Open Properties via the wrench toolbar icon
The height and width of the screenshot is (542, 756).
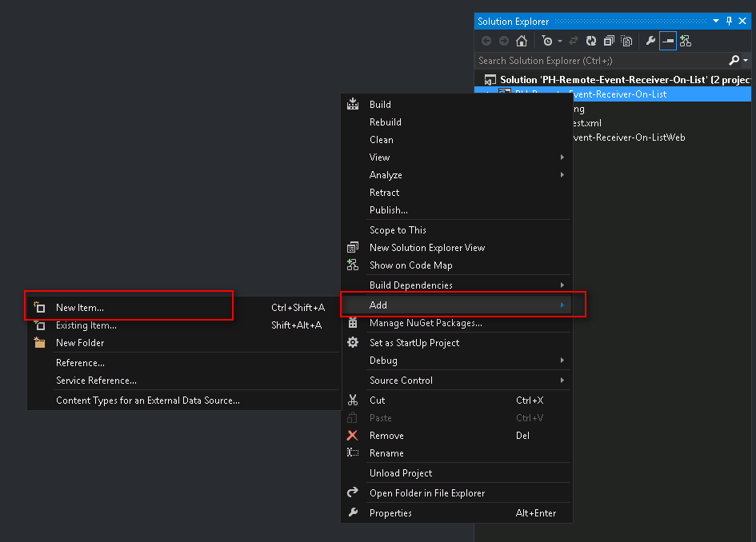pos(650,41)
